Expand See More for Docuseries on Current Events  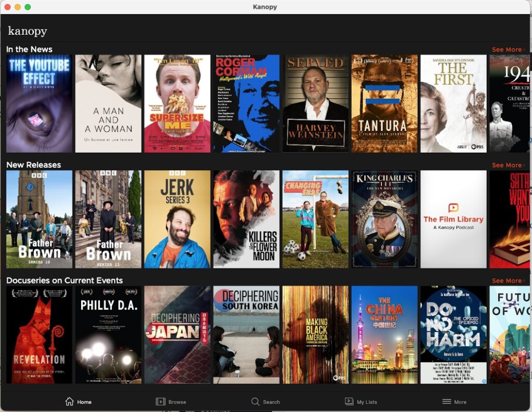point(508,281)
